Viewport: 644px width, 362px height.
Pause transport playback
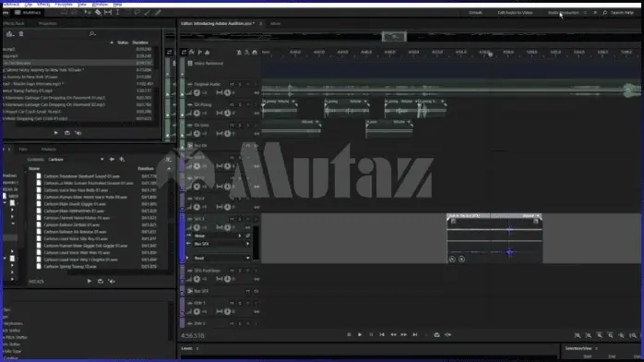371,335
